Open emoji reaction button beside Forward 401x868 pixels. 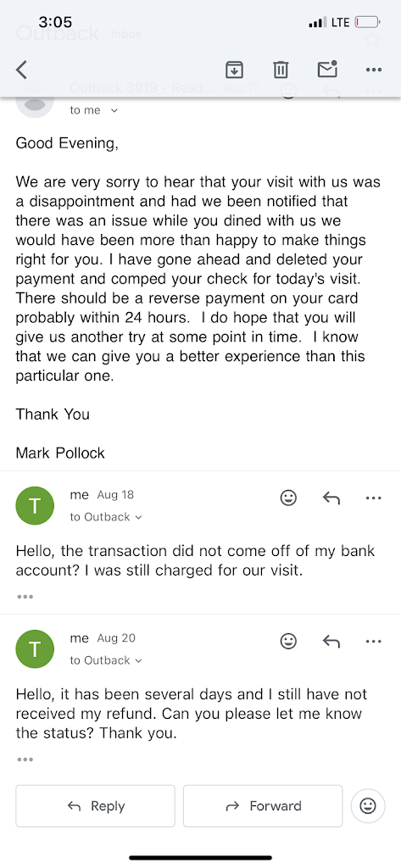tap(368, 805)
